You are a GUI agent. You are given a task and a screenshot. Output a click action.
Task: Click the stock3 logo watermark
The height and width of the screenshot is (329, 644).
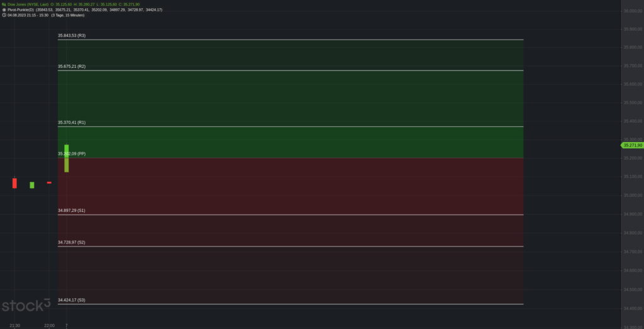pyautogui.click(x=26, y=306)
